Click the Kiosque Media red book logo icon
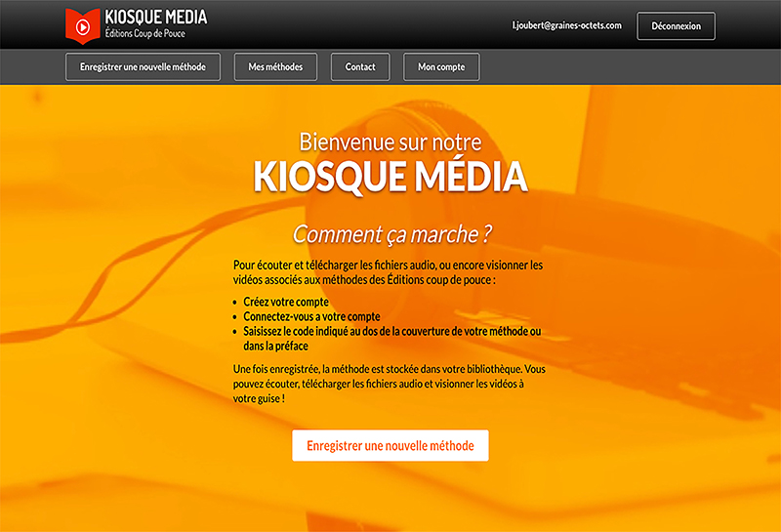Screen dimensions: 781x532 [83, 26]
